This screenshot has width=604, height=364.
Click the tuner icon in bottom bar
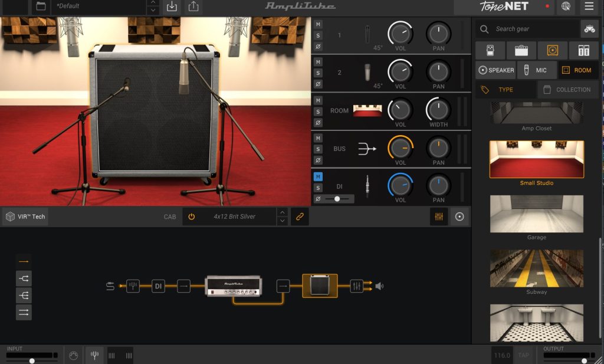click(94, 355)
